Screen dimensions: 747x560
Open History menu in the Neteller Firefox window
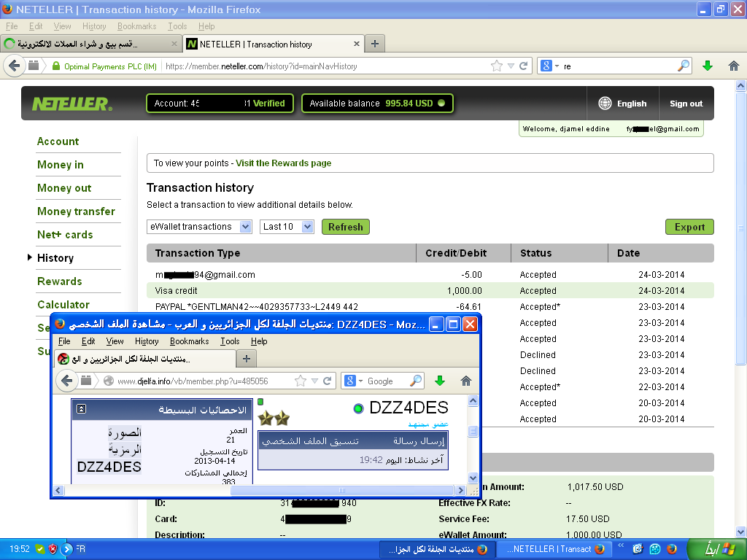[x=94, y=26]
